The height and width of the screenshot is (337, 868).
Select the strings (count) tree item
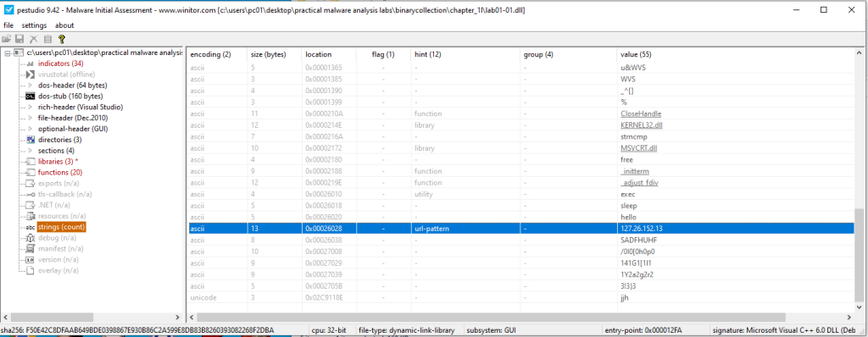tap(61, 227)
